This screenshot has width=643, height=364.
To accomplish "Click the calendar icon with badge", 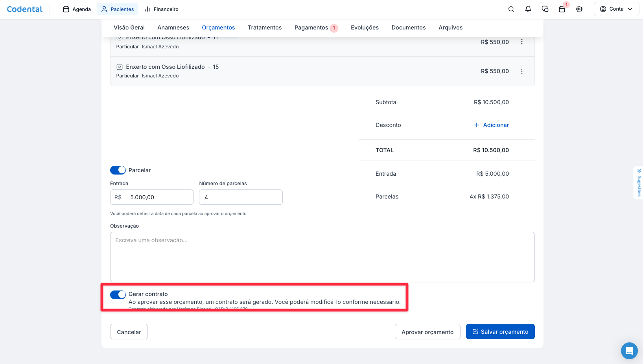I will 562,9.
